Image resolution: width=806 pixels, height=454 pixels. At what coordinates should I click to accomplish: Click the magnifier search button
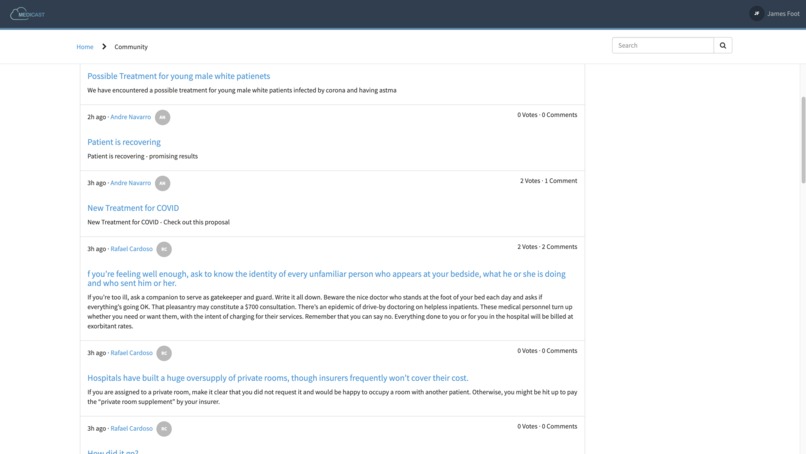point(723,45)
